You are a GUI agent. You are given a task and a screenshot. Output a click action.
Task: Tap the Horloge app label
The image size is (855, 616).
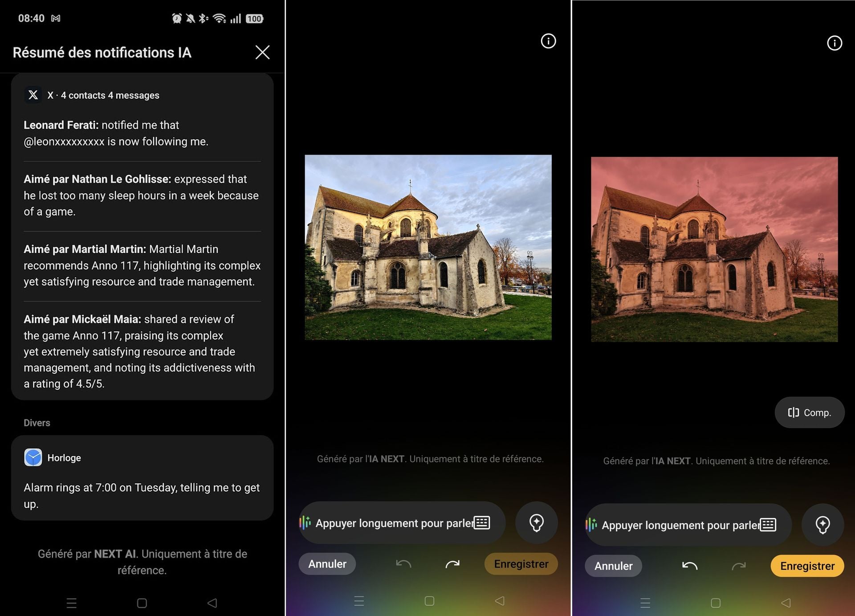click(64, 458)
